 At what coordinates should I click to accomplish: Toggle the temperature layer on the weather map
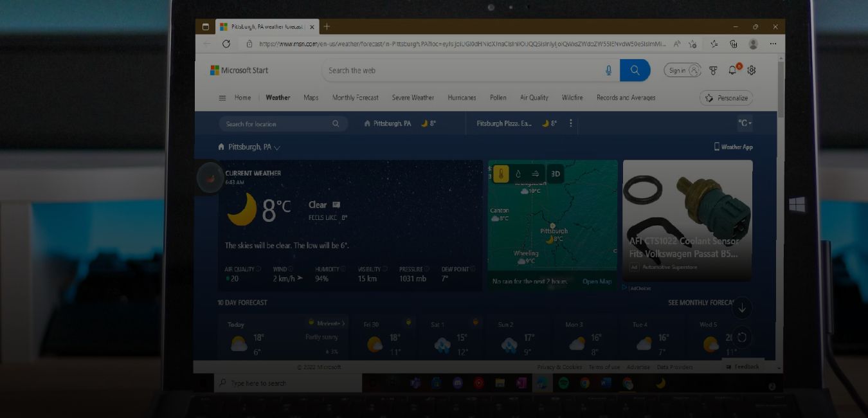(502, 173)
